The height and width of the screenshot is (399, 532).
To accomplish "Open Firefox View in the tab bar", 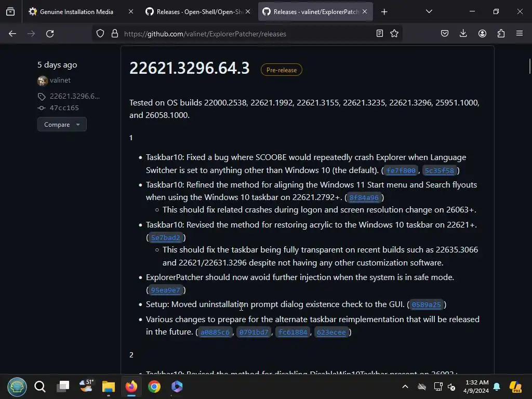I will (x=10, y=12).
